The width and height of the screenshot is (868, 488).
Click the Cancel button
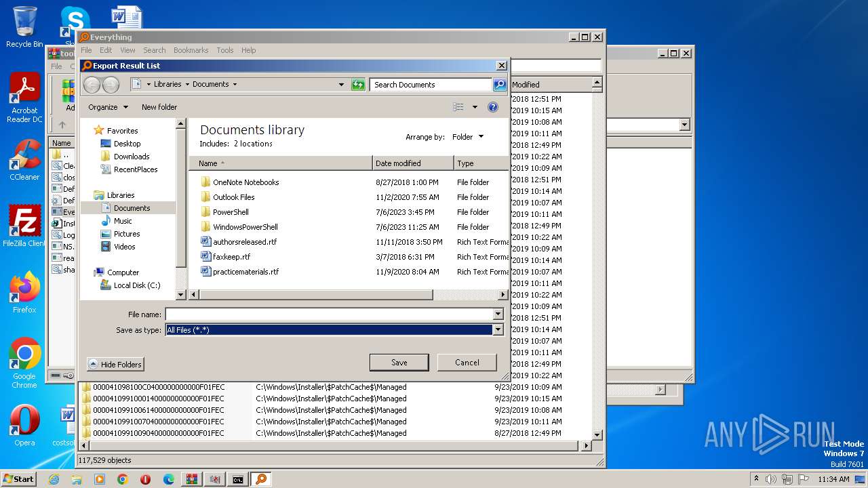coord(467,363)
